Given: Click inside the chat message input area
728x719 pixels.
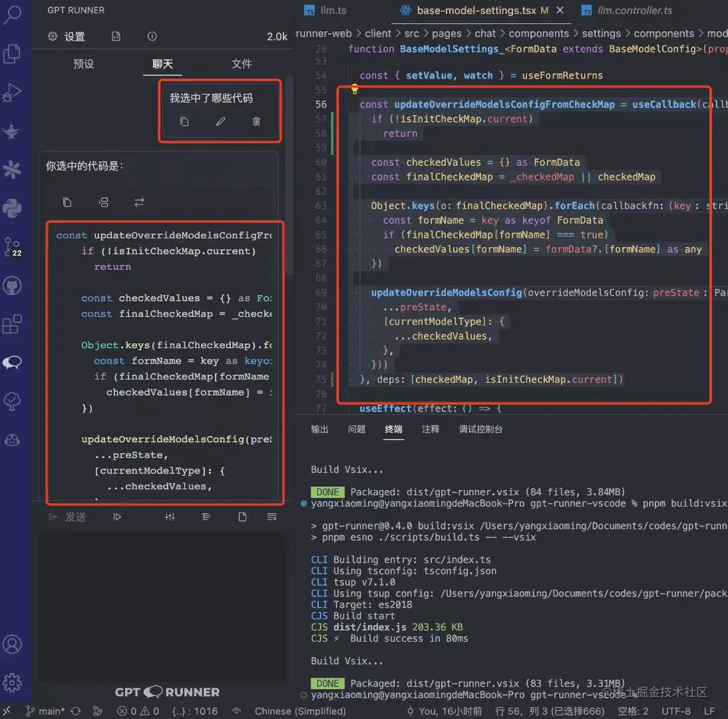Looking at the screenshot, I should (x=162, y=606).
